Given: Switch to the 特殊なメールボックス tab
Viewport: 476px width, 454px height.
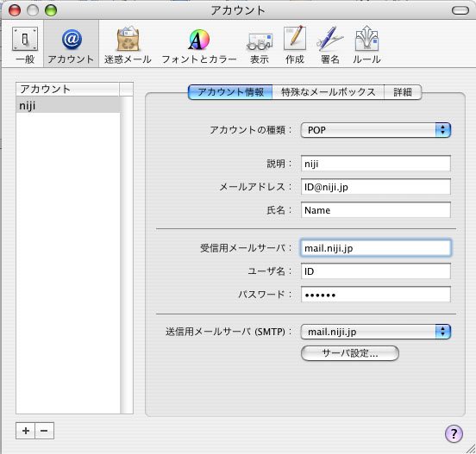Looking at the screenshot, I should 329,92.
